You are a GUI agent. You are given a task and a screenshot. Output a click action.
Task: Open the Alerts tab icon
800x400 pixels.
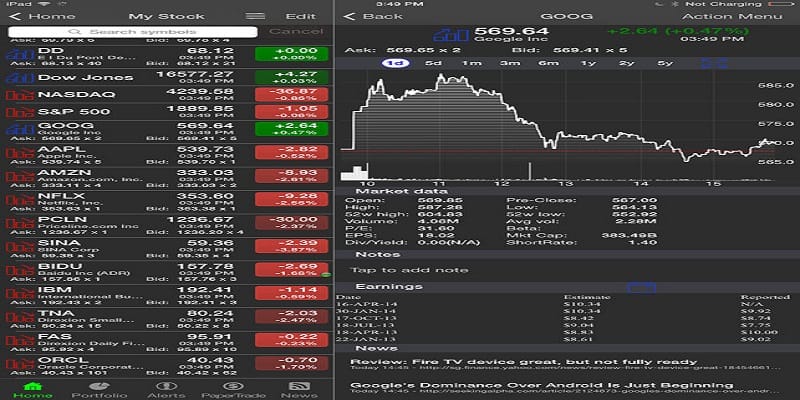click(167, 386)
